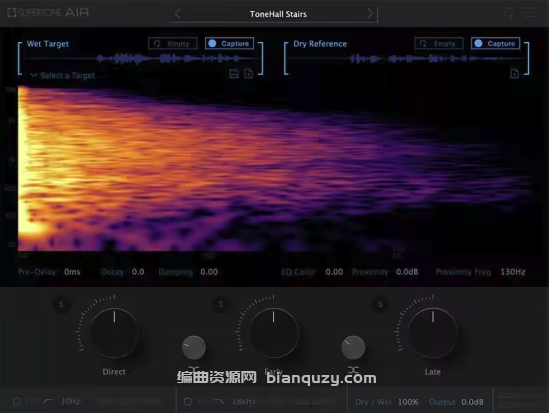Image resolution: width=549 pixels, height=413 pixels.
Task: Go to the previous preset arrow
Action: [178, 14]
